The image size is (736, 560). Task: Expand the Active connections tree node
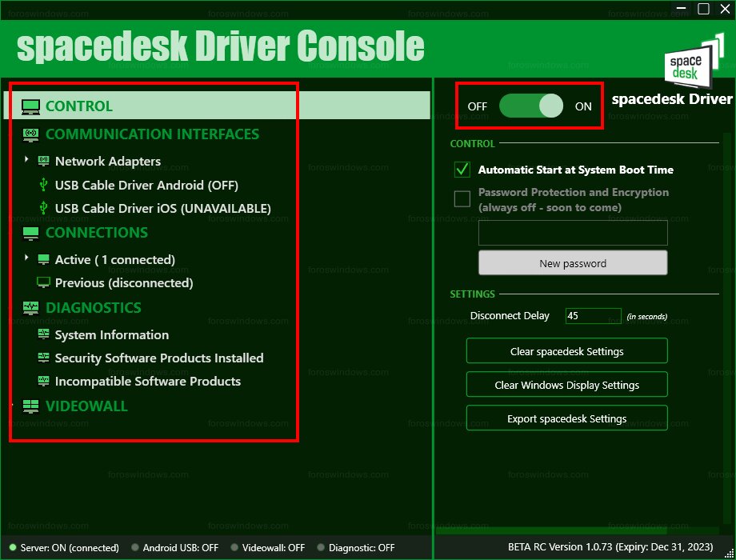click(26, 258)
